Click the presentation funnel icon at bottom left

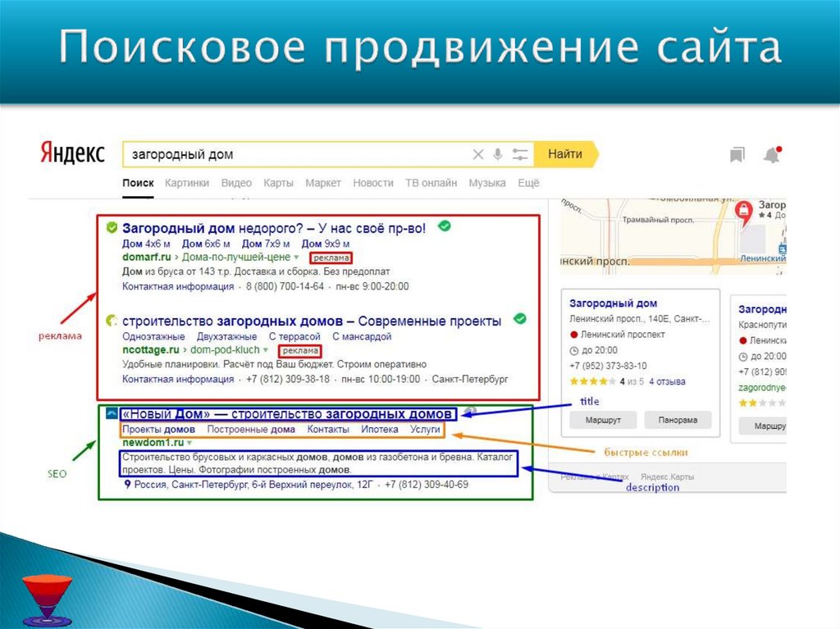tap(47, 600)
